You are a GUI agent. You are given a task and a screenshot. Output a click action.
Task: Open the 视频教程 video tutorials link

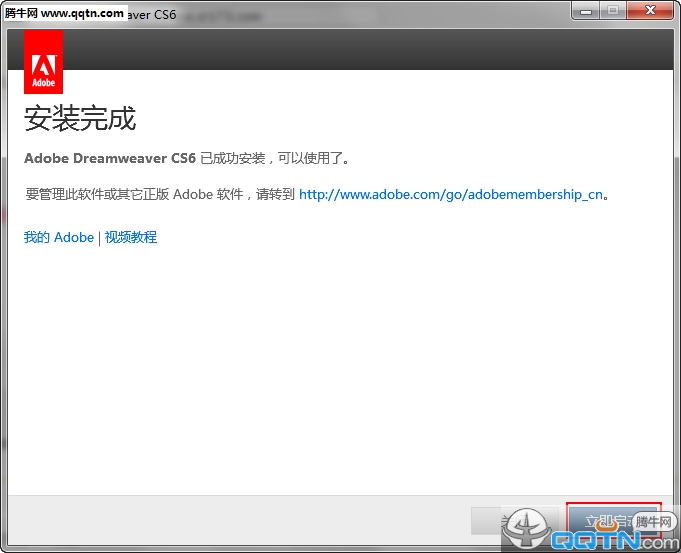click(x=131, y=237)
